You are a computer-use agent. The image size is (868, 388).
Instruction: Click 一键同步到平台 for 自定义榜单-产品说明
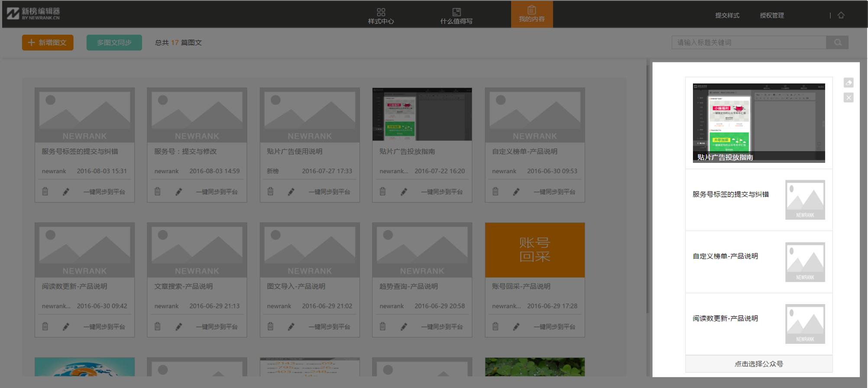[554, 192]
